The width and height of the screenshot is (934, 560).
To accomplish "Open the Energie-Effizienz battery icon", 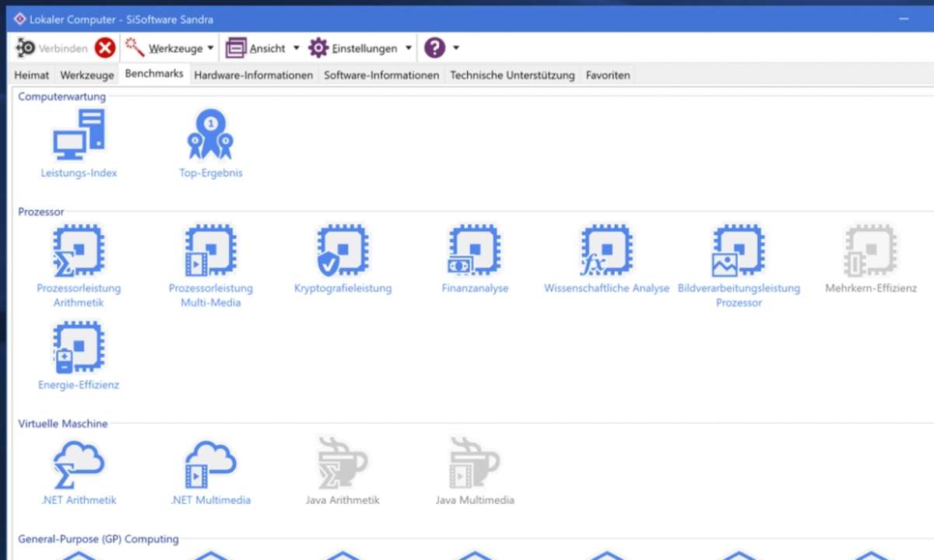I will click(x=79, y=347).
